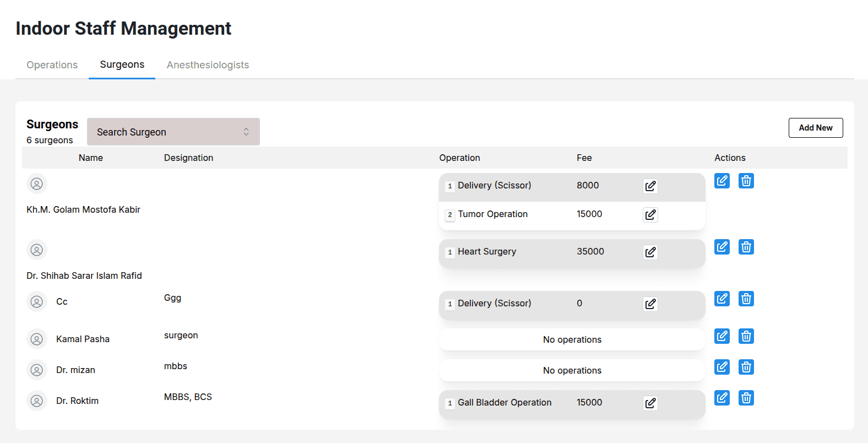Edit the Dr. mizan surgeon record
The height and width of the screenshot is (443, 868).
click(721, 367)
